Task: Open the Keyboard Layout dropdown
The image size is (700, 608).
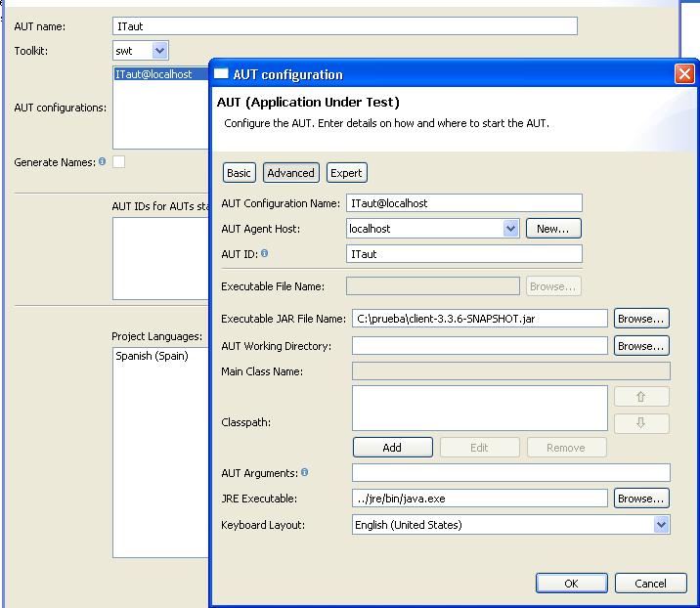Action: point(661,525)
